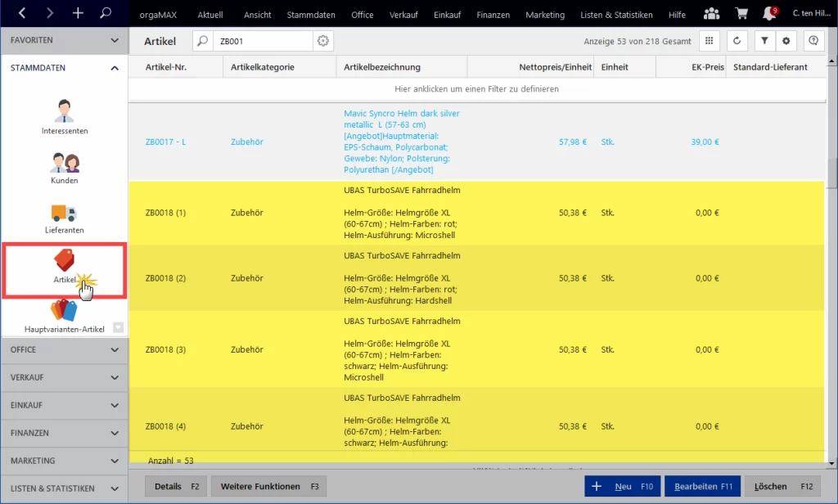Sort by Artikel-Nr. column header

point(176,67)
